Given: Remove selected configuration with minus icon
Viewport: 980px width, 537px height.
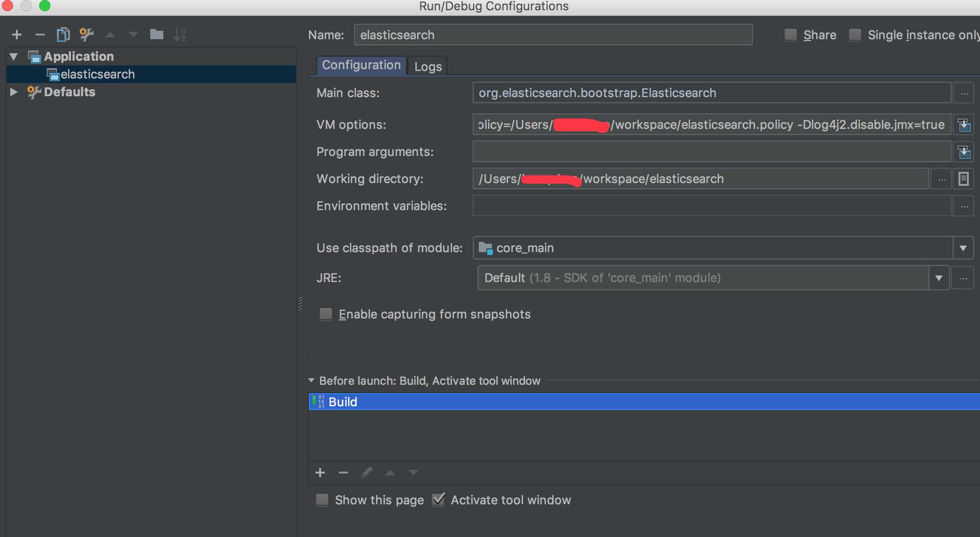Looking at the screenshot, I should coord(40,35).
